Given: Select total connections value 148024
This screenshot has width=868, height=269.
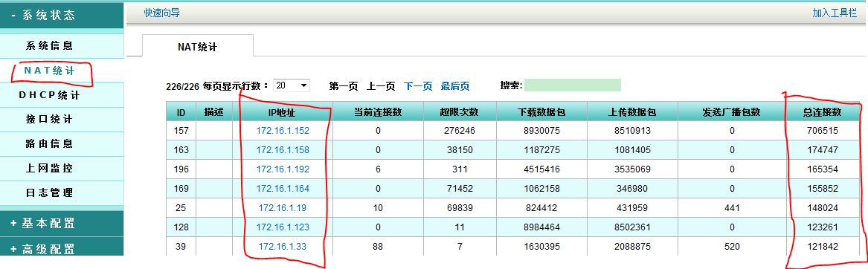Looking at the screenshot, I should (x=823, y=208).
